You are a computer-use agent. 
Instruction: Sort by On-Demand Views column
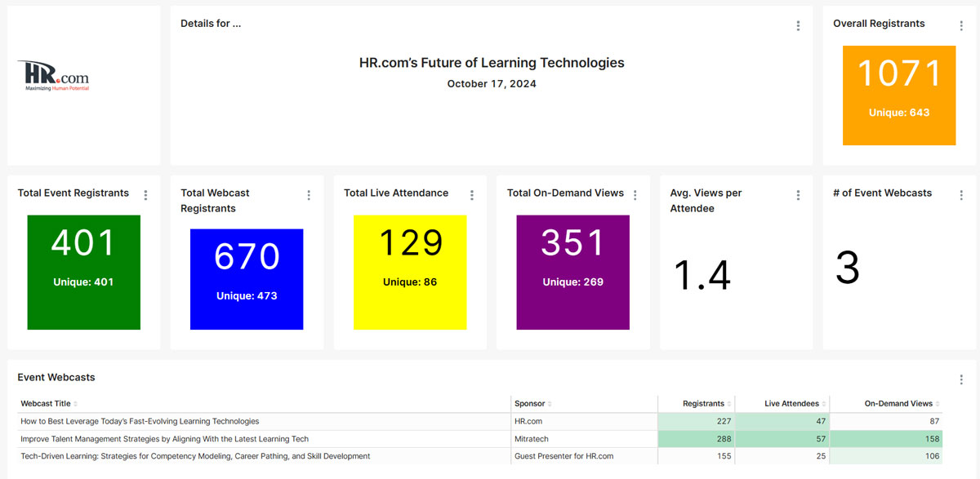click(902, 403)
